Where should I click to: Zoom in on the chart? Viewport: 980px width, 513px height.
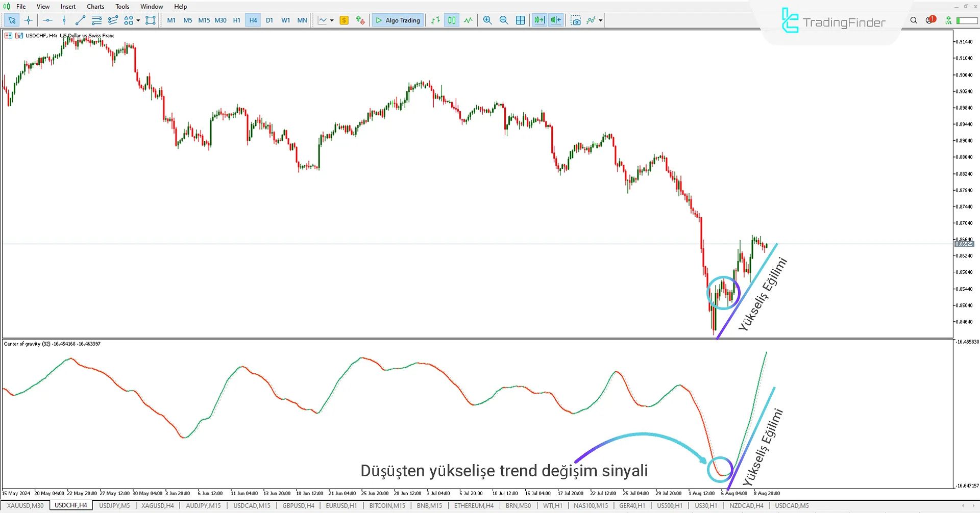[487, 20]
